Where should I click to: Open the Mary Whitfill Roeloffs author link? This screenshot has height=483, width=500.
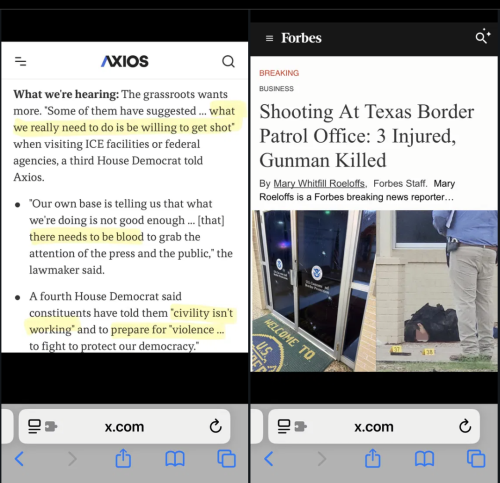tap(319, 184)
